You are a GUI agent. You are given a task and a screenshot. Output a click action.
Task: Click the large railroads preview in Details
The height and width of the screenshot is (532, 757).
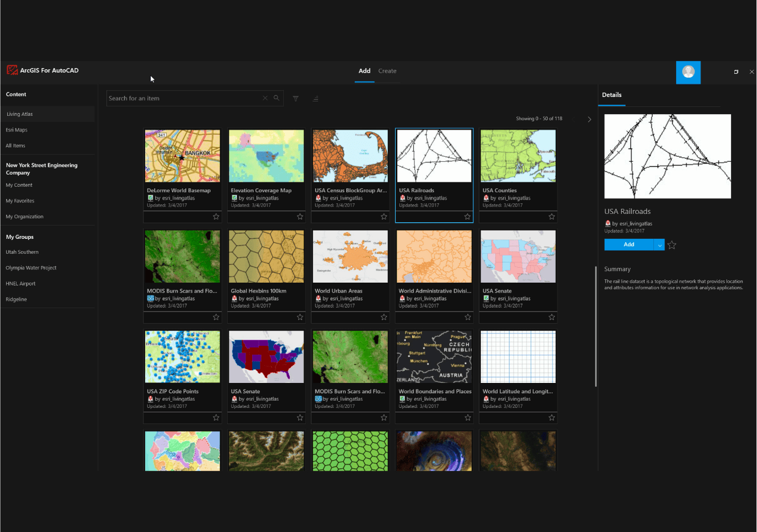pos(668,156)
